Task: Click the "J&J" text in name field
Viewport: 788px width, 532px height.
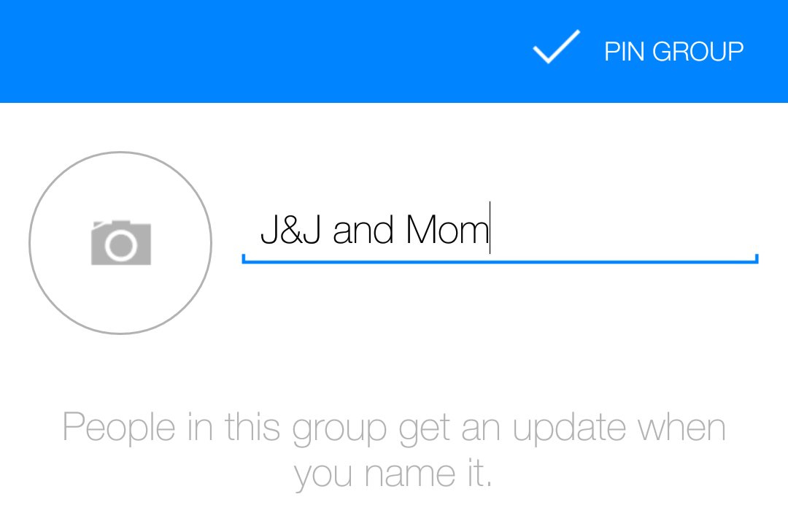Action: [290, 230]
